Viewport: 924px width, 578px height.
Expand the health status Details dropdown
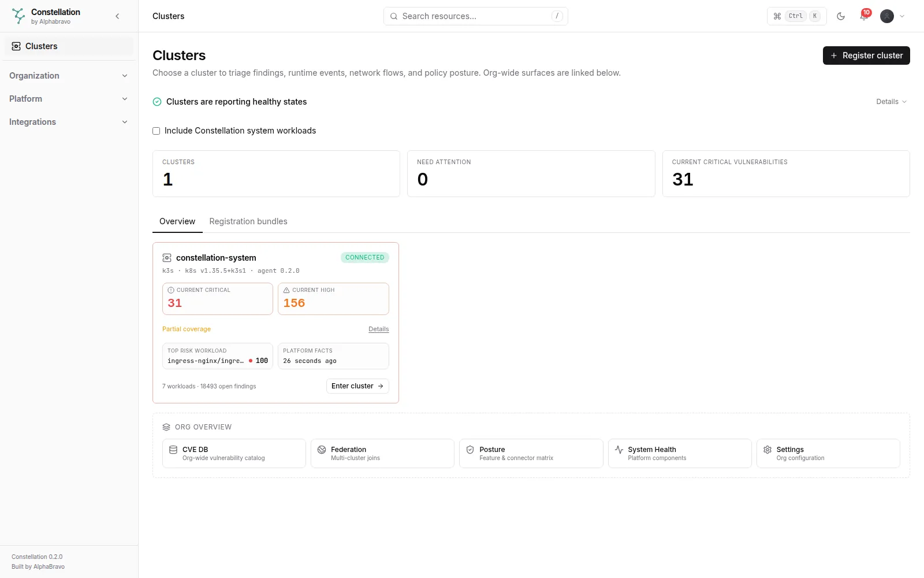[x=891, y=102]
